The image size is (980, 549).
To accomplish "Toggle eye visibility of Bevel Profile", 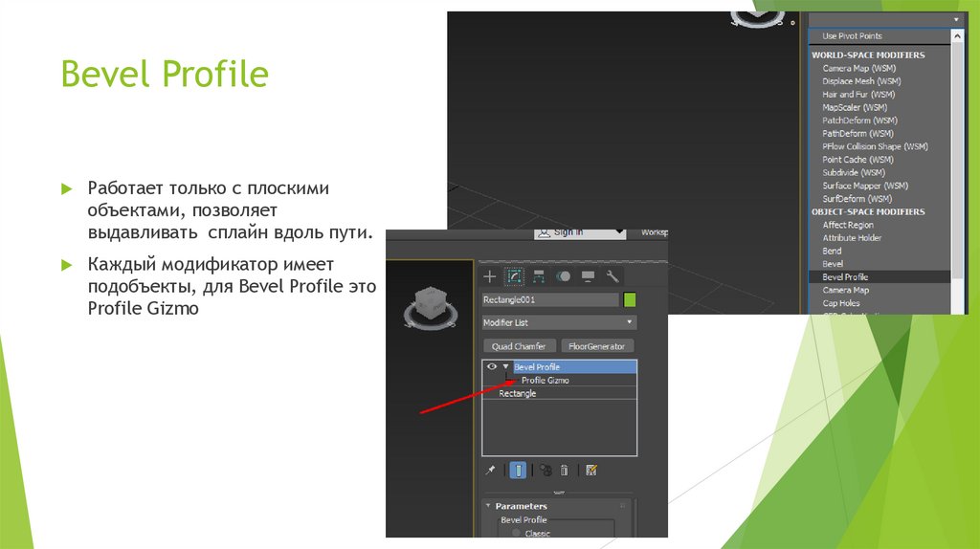I will pos(492,366).
